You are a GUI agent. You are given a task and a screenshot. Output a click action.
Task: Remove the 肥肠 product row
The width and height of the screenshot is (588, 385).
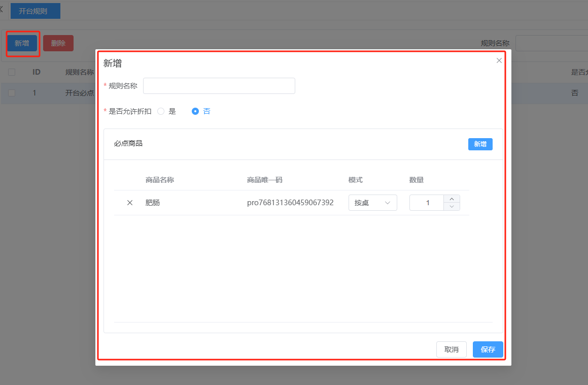click(130, 203)
